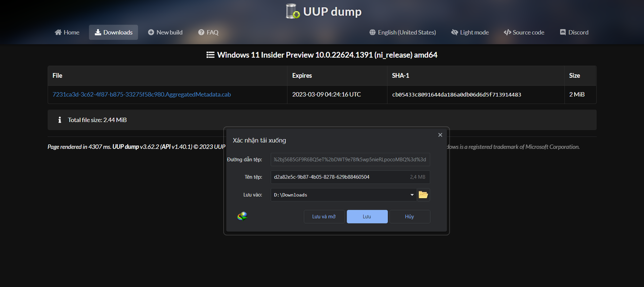Change language from English (United States)
644x287 pixels.
[403, 32]
